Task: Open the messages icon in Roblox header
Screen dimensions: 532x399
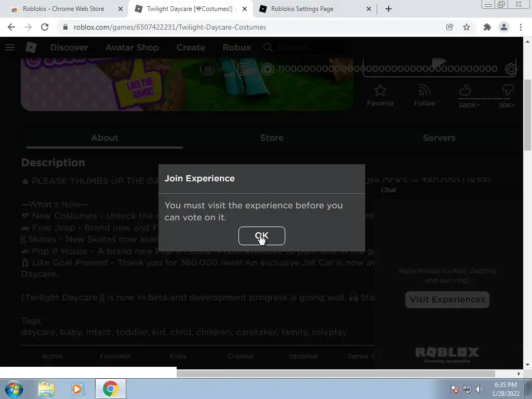Action: point(244,69)
